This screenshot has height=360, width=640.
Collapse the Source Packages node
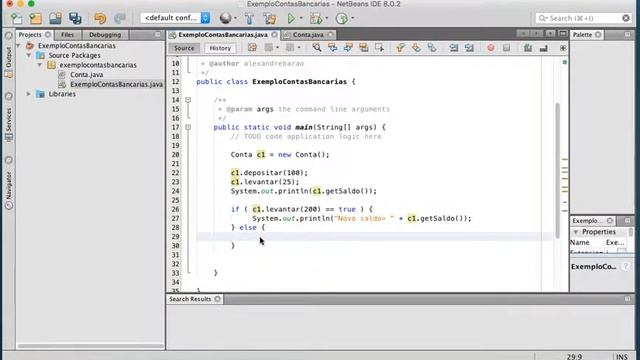(x=29, y=55)
